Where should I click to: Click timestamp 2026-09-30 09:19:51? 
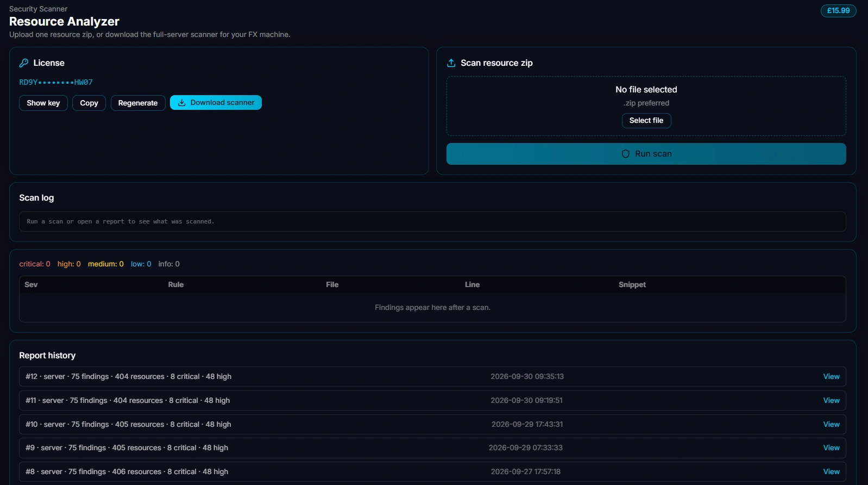point(527,401)
